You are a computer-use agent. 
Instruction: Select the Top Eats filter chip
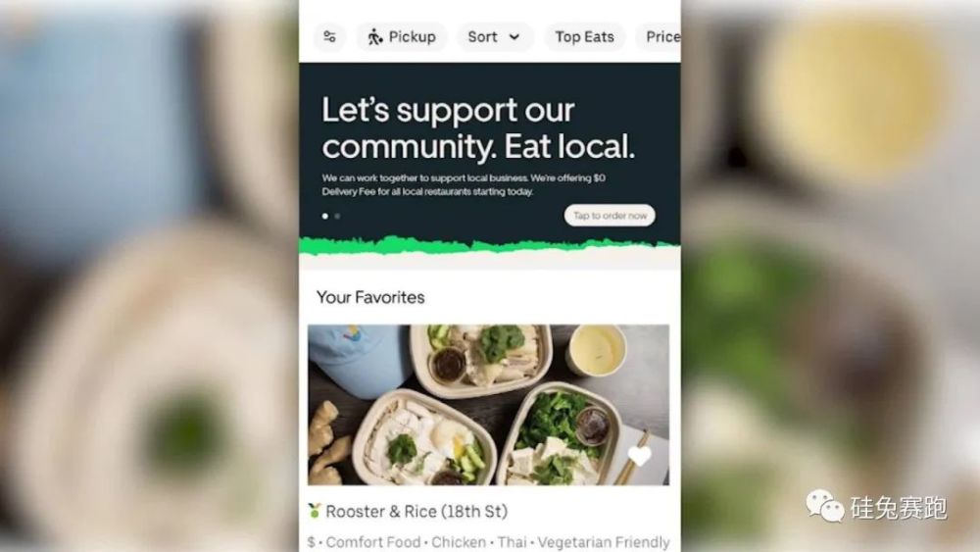tap(584, 37)
